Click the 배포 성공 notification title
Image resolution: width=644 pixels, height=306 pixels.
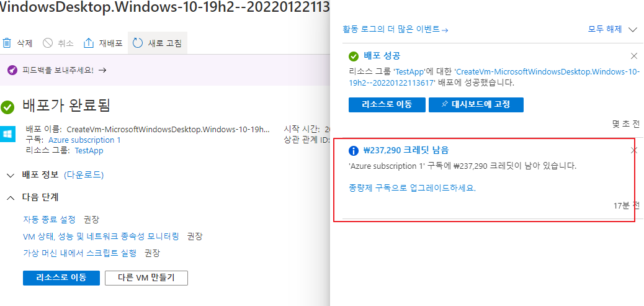[382, 56]
